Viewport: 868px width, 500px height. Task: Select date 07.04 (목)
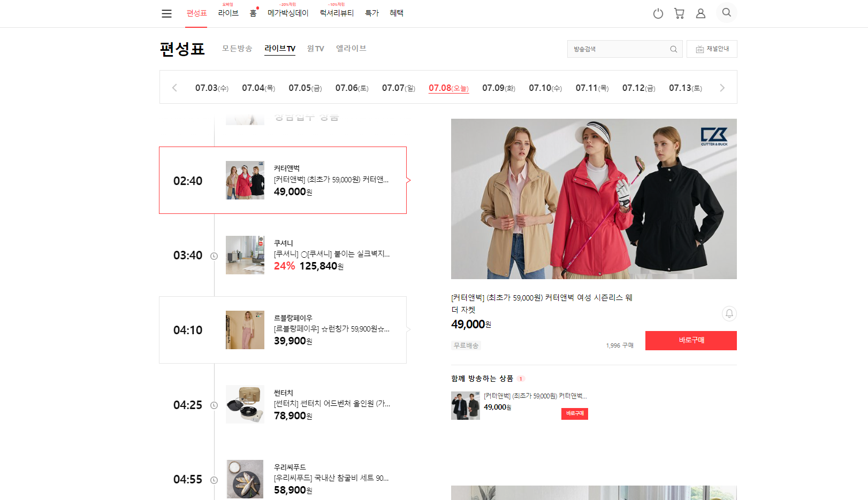[258, 88]
